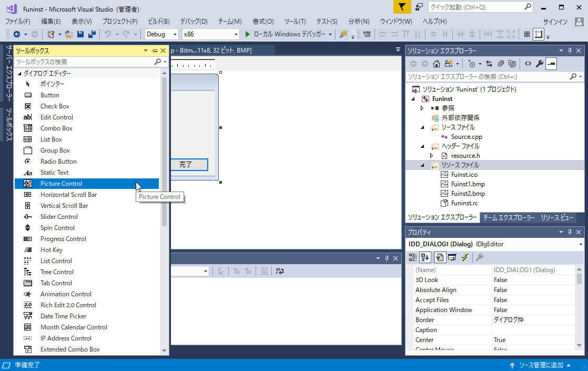Expand the resource.h node
Viewport: 588px width, 371px height.
click(432, 156)
